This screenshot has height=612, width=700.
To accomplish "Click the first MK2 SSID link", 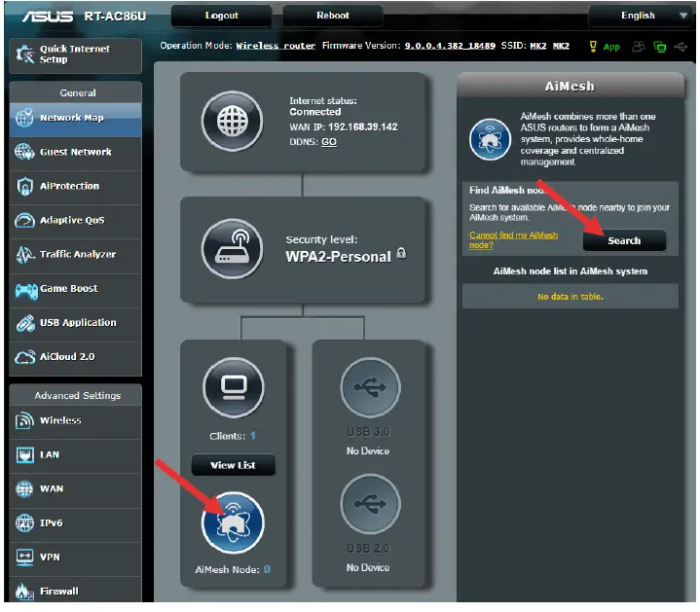I will pos(538,46).
